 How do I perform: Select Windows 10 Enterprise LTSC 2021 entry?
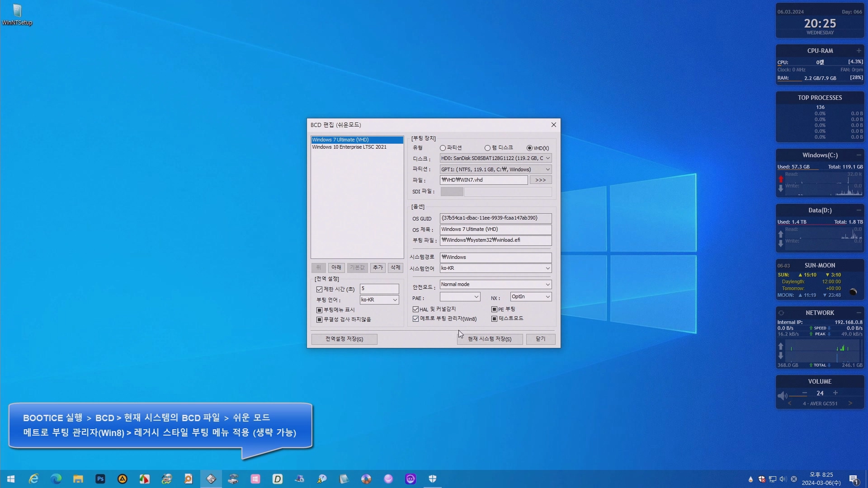pos(357,147)
